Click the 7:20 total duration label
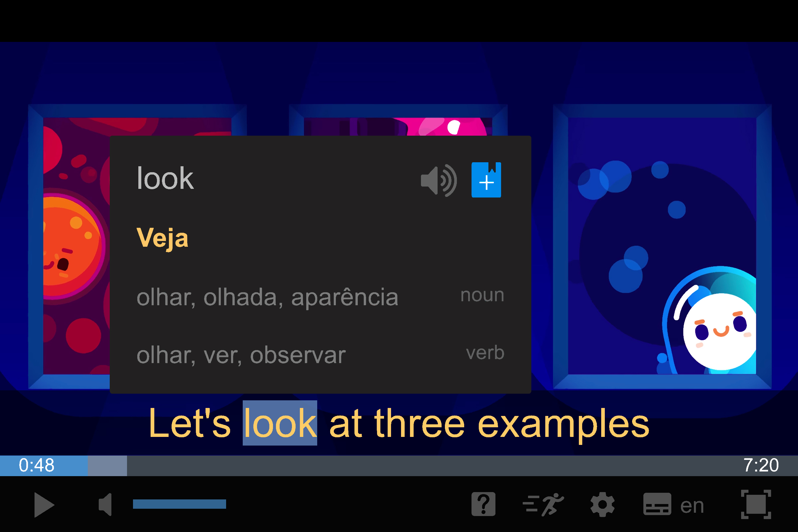The image size is (798, 532). point(761,465)
